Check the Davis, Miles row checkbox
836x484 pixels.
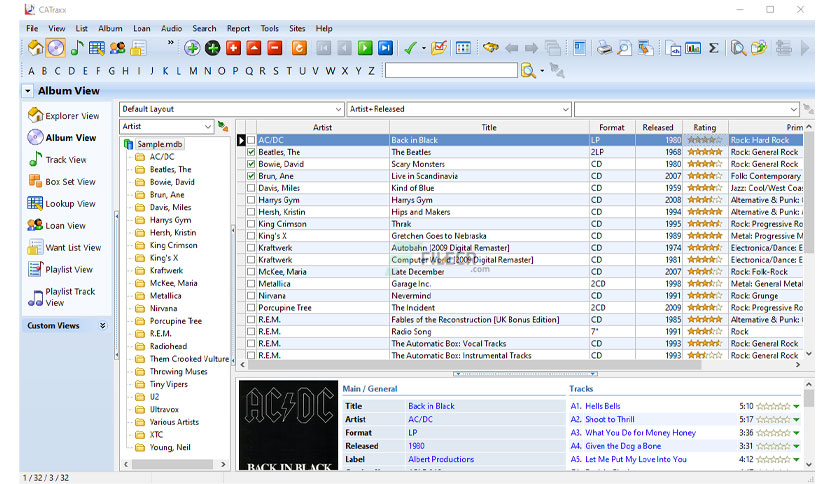[251, 188]
